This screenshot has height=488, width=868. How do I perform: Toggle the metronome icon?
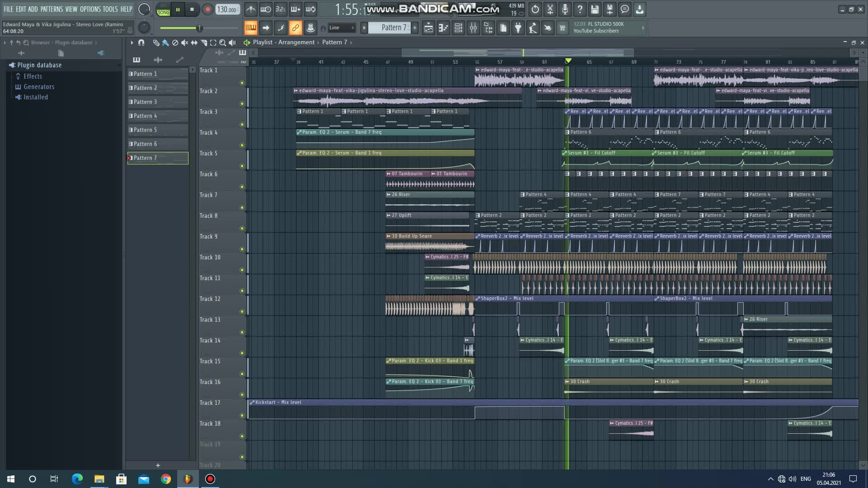tap(251, 9)
